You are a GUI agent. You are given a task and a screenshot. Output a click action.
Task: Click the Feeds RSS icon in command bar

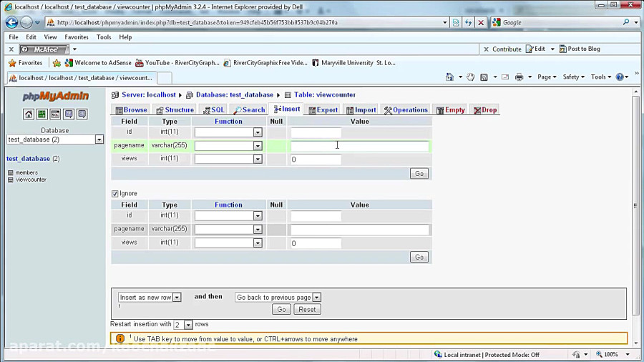484,77
